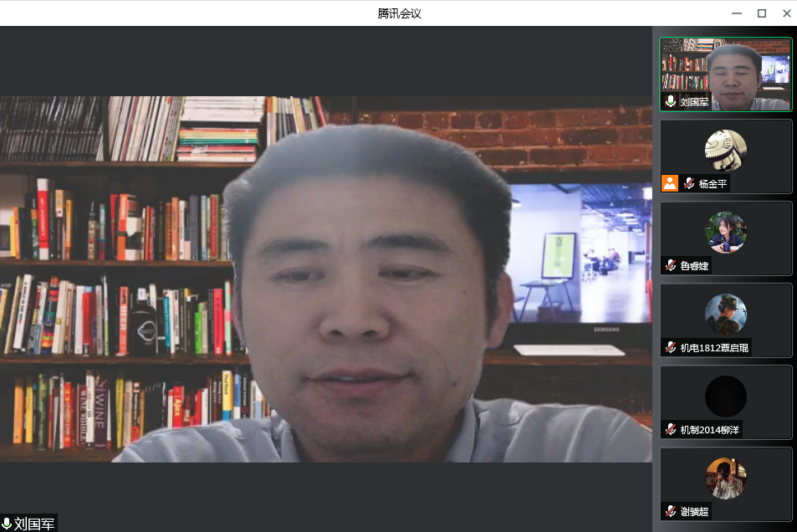
Task: Click 谢骏超's round avatar picture
Action: 725,478
